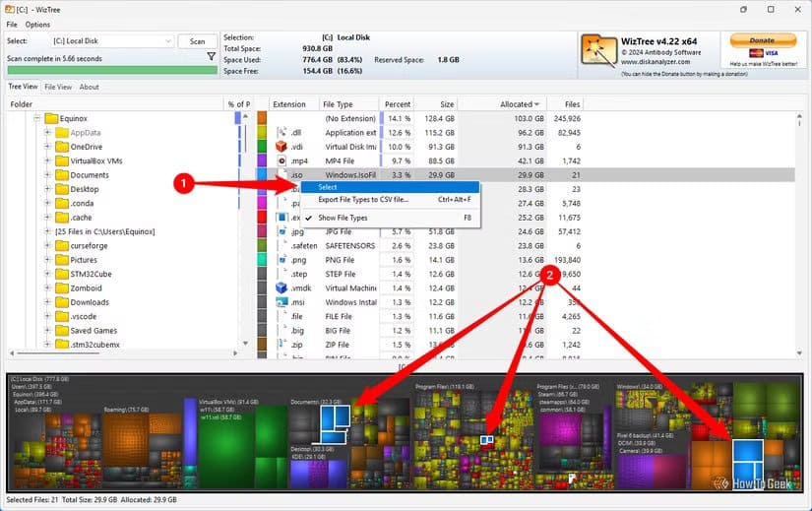Click the .step file type icon

pos(281,274)
